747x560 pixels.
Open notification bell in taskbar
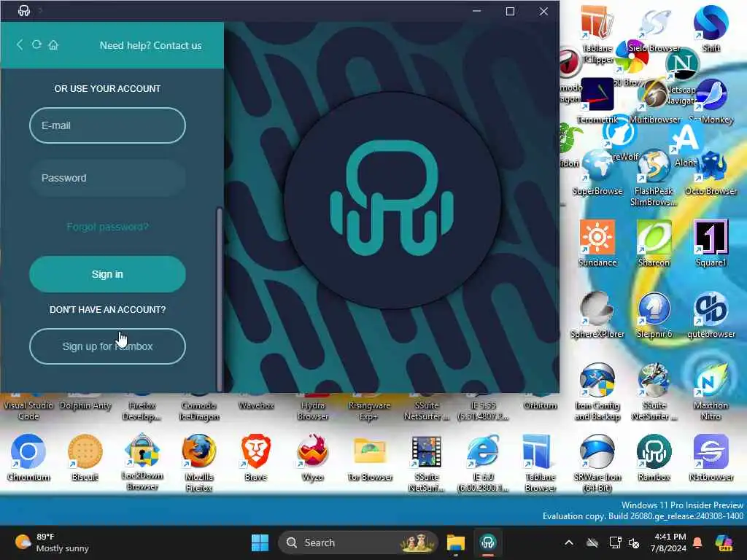click(x=697, y=542)
